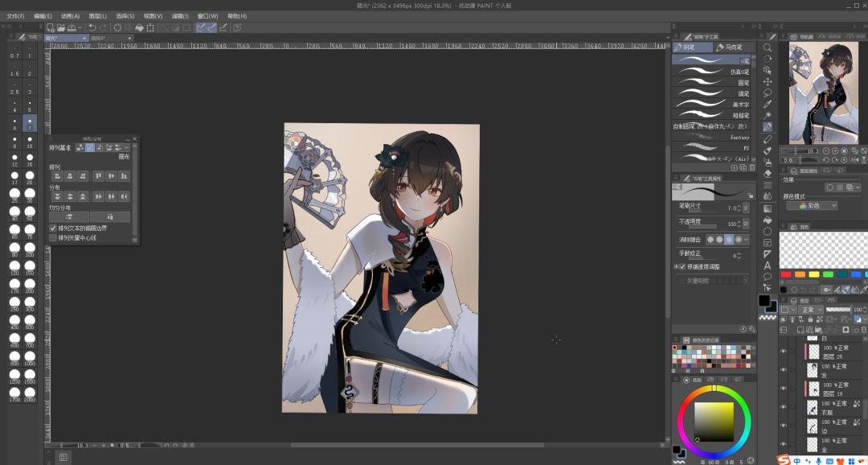Screen dimensions: 868x465
Task: Click the Fill paint bucket toolbar icon
Action: pos(140,27)
